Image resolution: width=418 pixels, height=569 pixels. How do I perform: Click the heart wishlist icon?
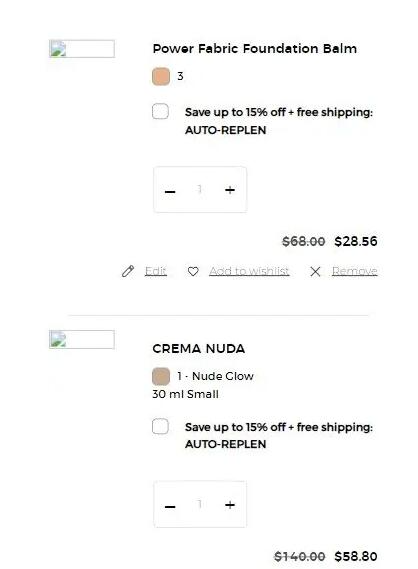tap(193, 271)
